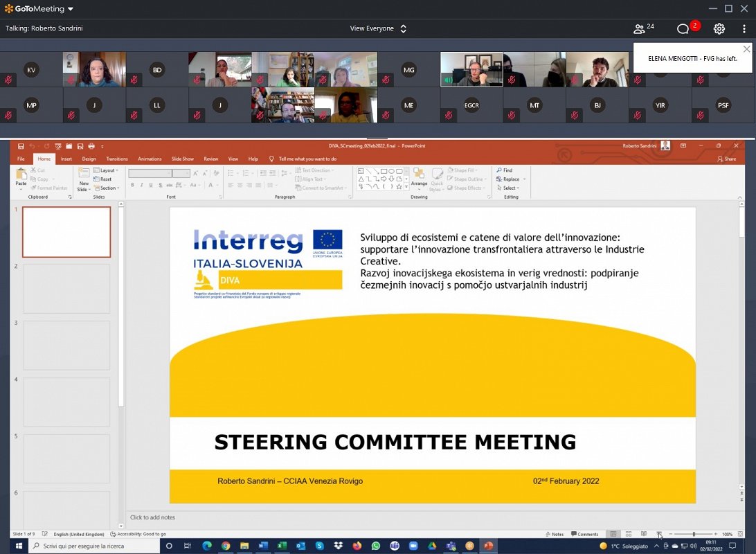The image size is (756, 554).
Task: Open the Section dropdown
Action: pyautogui.click(x=107, y=188)
